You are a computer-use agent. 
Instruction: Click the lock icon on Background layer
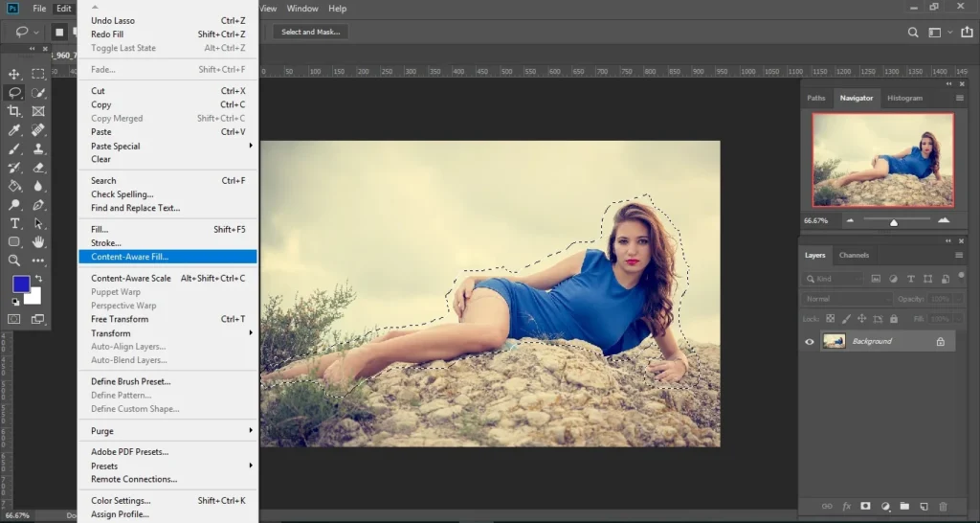pos(940,342)
